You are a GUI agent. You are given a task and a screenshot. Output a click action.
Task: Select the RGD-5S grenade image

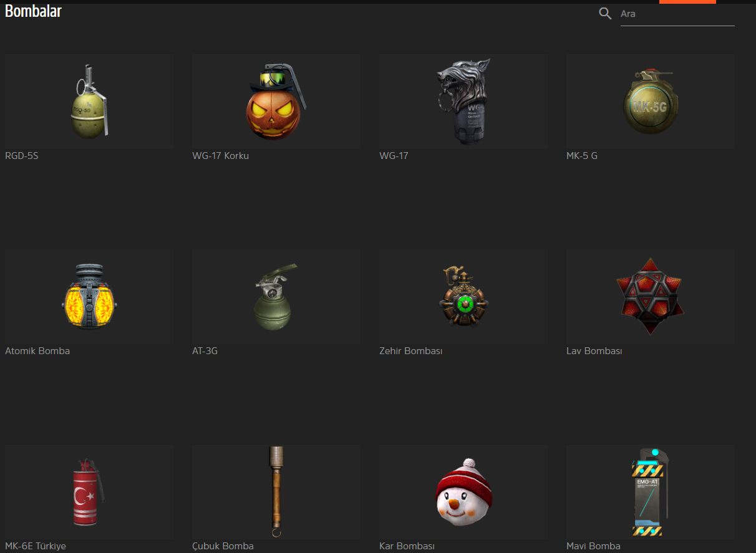click(89, 101)
